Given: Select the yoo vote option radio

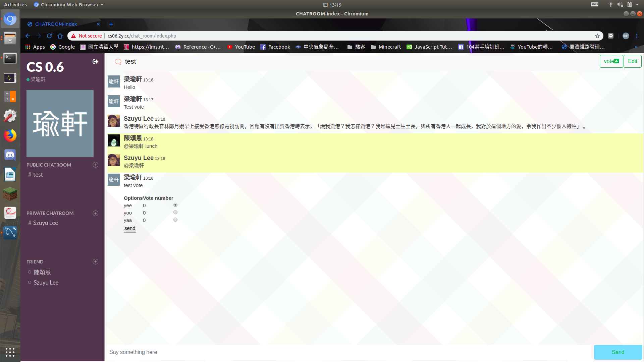Looking at the screenshot, I should tap(175, 213).
